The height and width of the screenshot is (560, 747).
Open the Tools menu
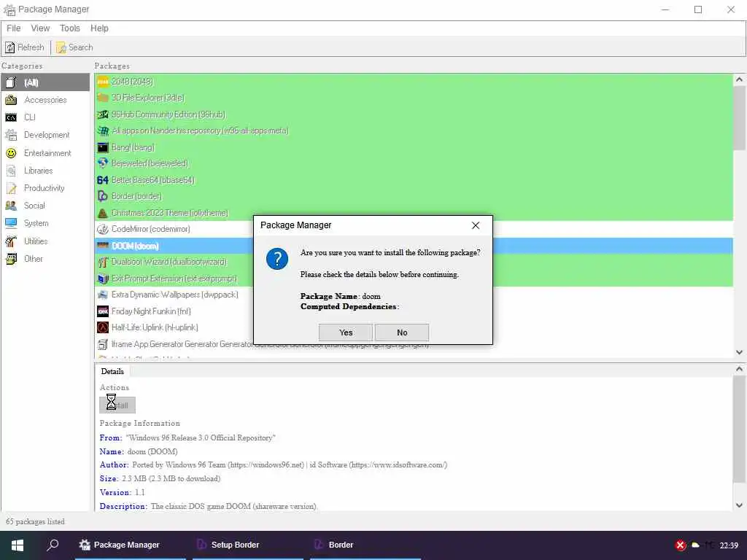coord(70,28)
